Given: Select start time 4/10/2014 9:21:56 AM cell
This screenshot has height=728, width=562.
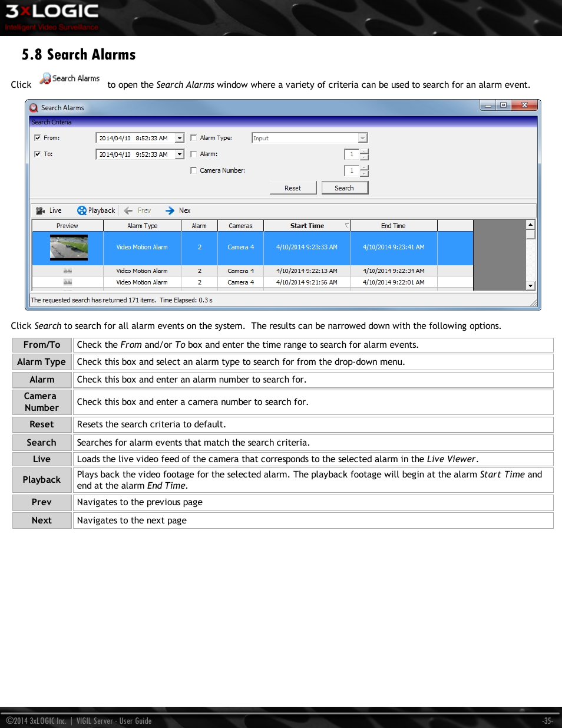Looking at the screenshot, I should (307, 282).
